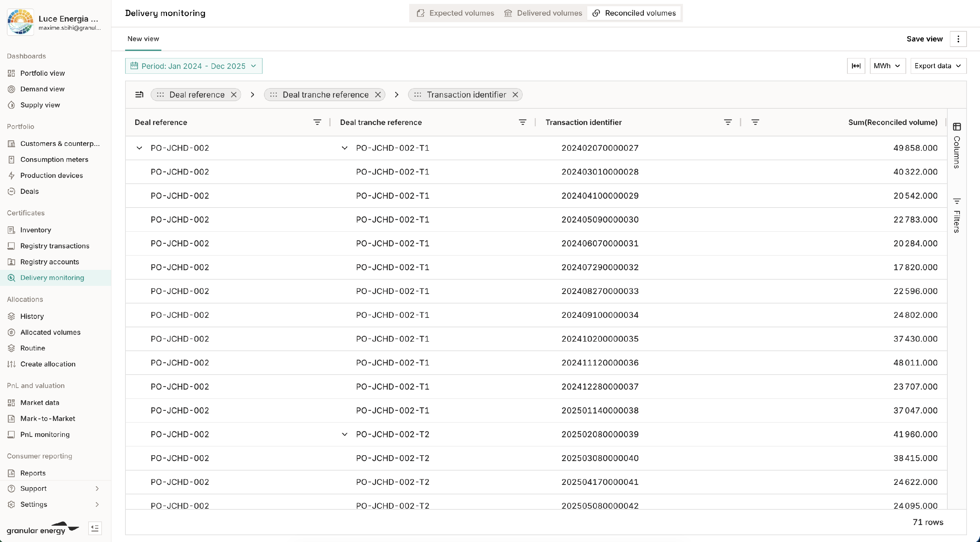Click the fit columns width icon

point(856,66)
